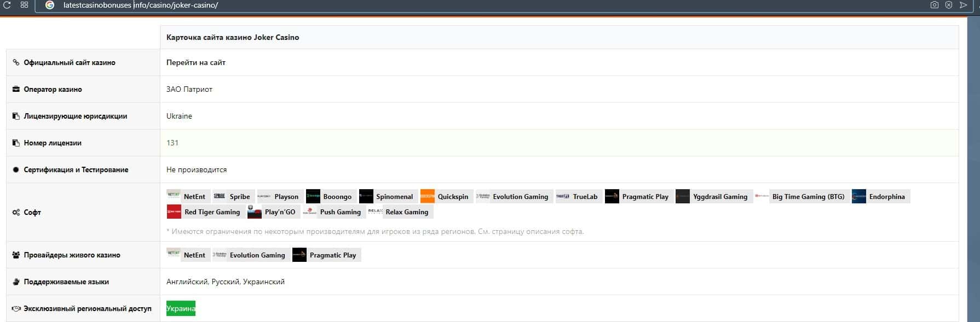Click the software restrictions footnote text
980x322 pixels.
(375, 231)
